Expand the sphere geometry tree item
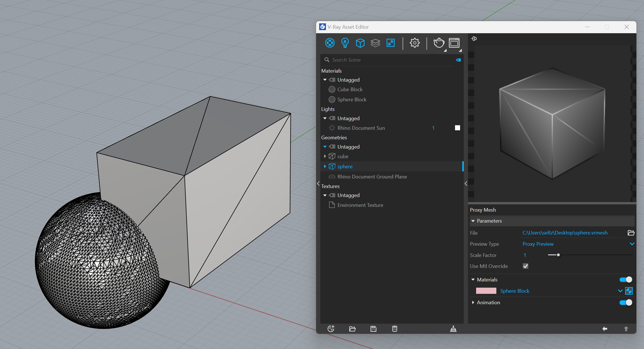 click(x=325, y=167)
